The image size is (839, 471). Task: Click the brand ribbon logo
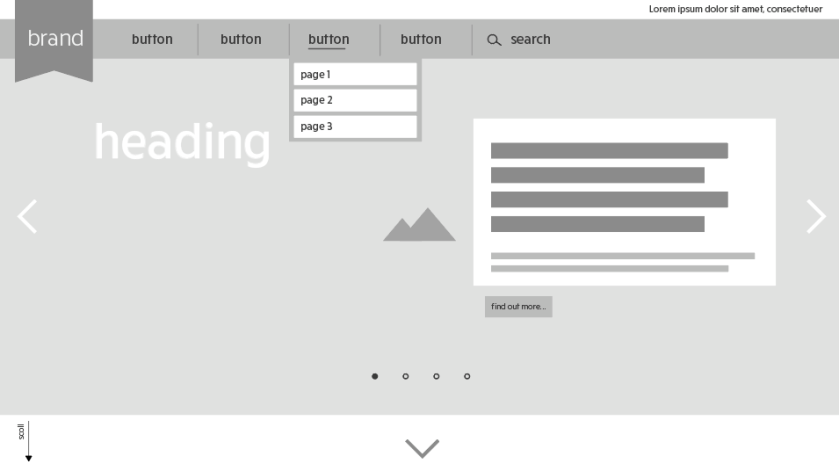[54, 40]
